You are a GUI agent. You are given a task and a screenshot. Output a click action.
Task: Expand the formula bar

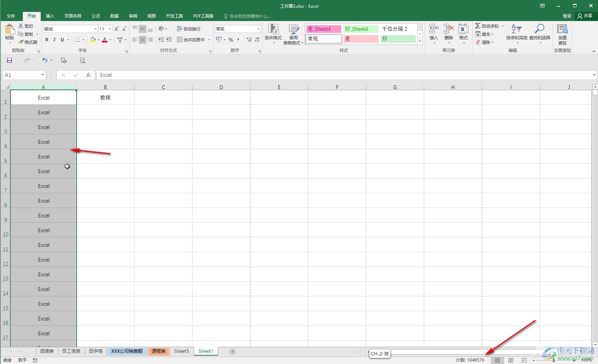pos(594,75)
